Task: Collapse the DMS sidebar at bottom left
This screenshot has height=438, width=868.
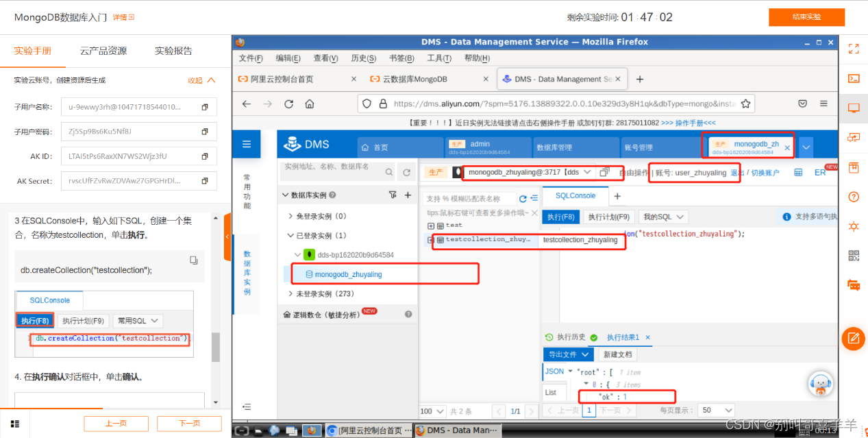Action: click(x=247, y=407)
